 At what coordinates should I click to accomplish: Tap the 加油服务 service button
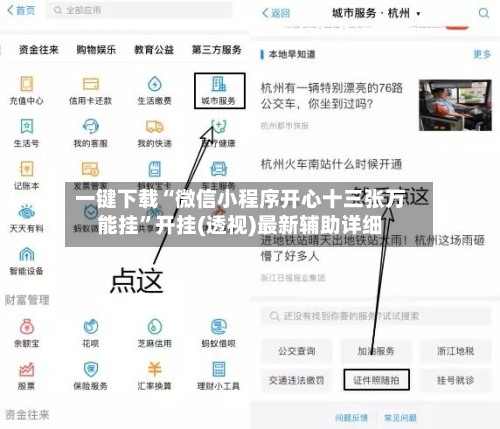tap(376, 351)
